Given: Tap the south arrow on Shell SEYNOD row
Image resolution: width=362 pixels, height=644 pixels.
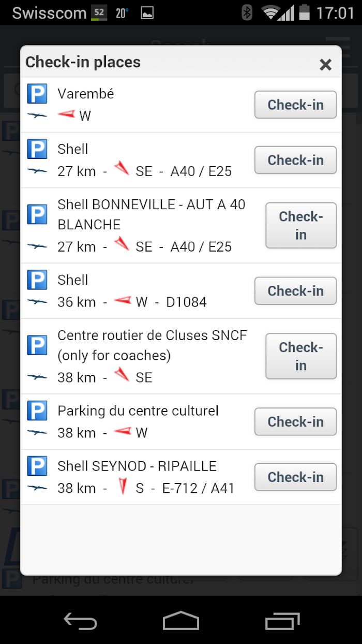Looking at the screenshot, I should click(123, 487).
